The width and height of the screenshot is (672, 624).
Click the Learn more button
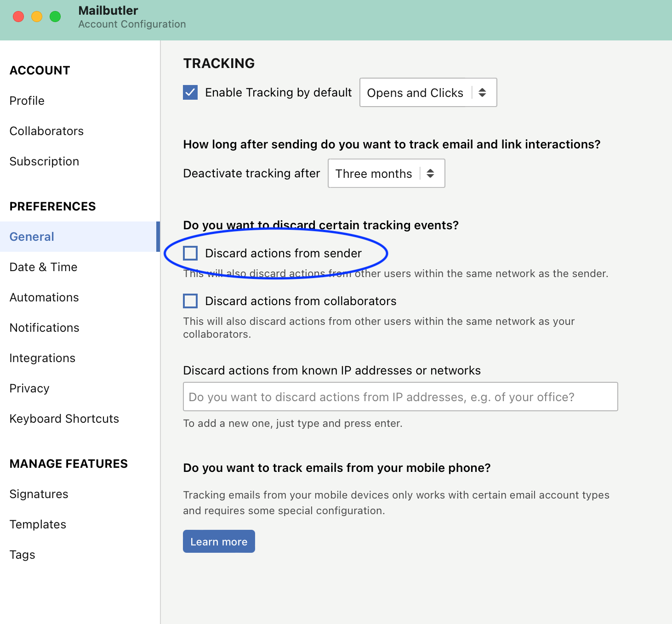[x=219, y=541]
